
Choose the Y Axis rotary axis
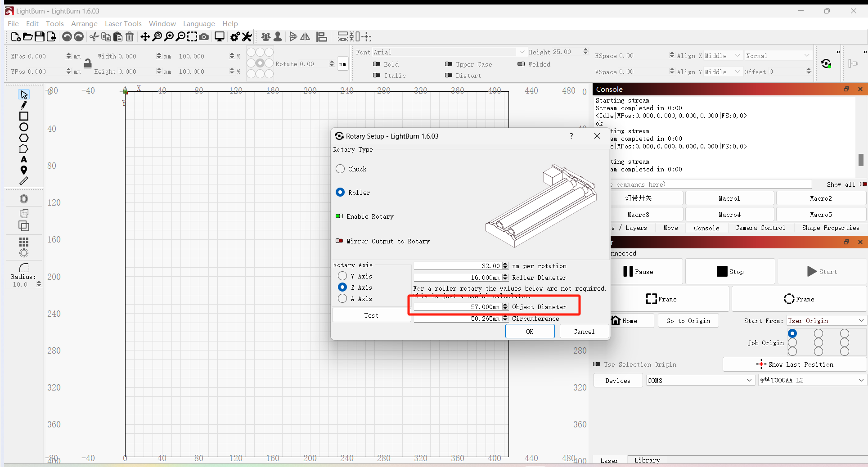tap(342, 276)
